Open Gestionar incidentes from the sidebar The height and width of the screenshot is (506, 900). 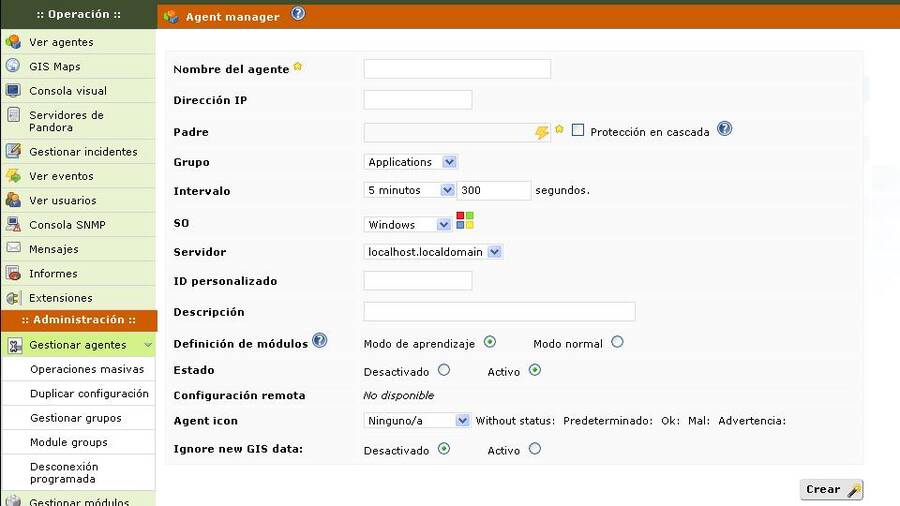coord(83,152)
